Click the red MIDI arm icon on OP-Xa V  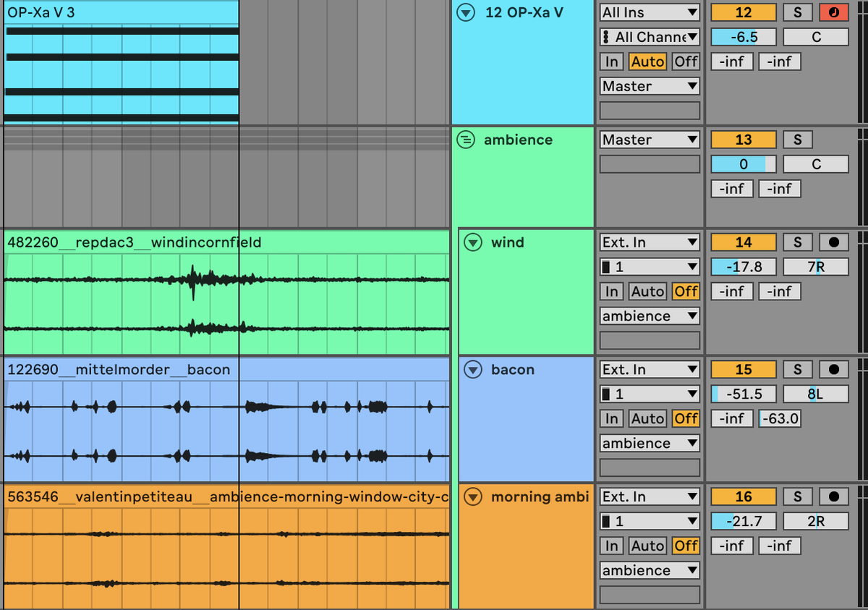click(833, 12)
